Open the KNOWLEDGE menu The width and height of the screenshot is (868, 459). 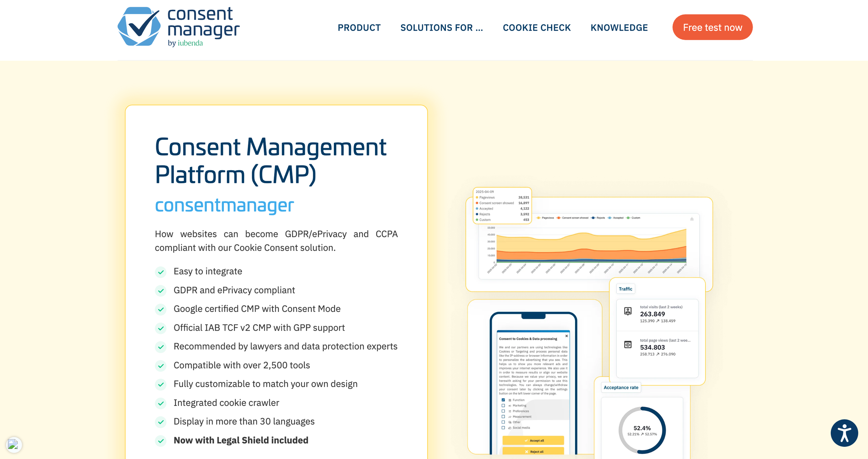click(619, 28)
